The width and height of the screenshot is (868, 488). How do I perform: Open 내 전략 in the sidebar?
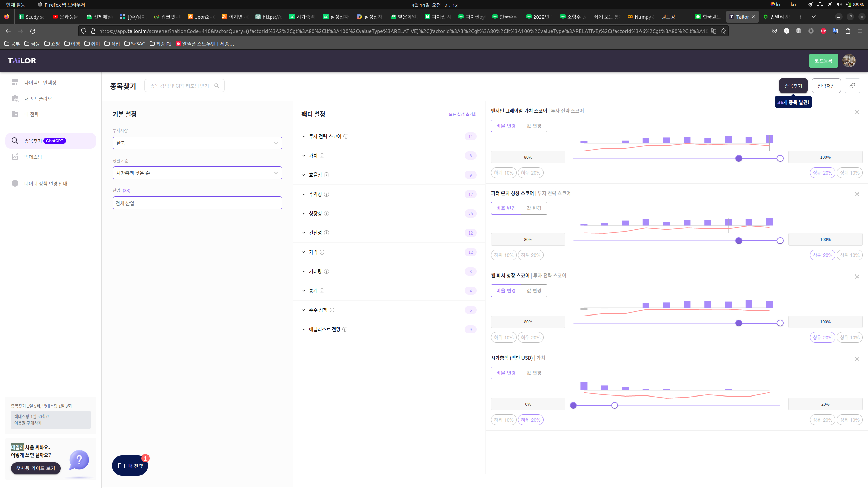31,114
